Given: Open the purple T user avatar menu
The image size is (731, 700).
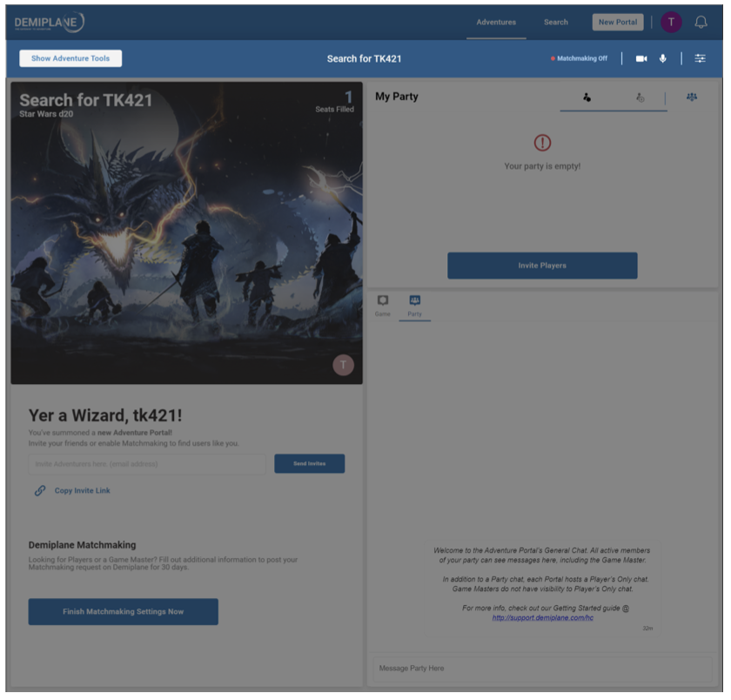Looking at the screenshot, I should [672, 22].
